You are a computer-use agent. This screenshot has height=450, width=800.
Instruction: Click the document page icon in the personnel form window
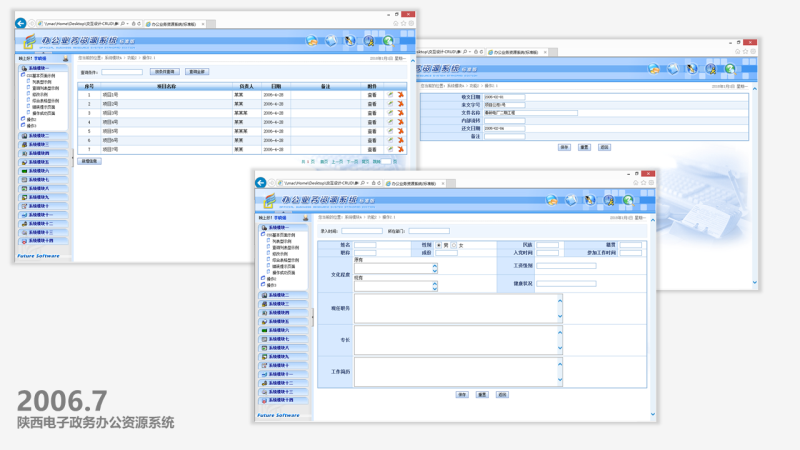coord(571,201)
